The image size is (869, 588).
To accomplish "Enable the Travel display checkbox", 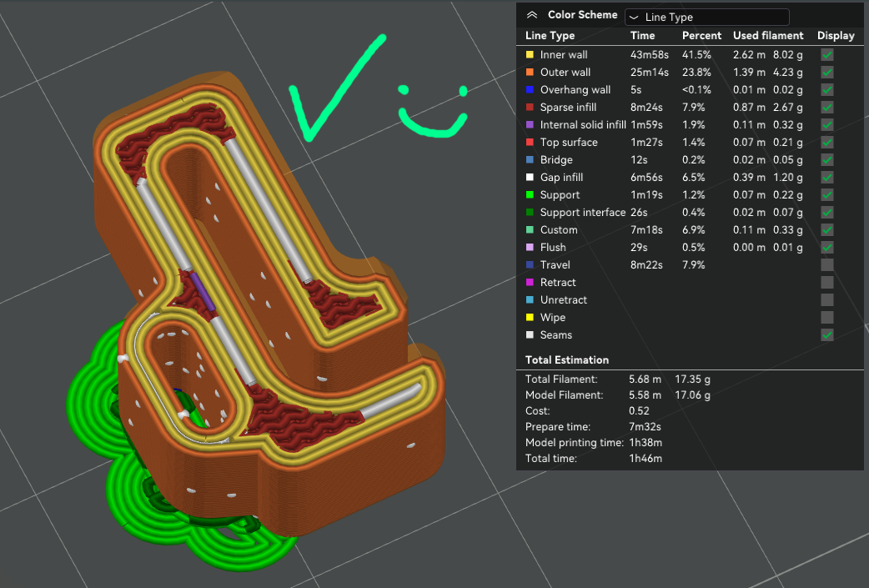I will click(826, 265).
